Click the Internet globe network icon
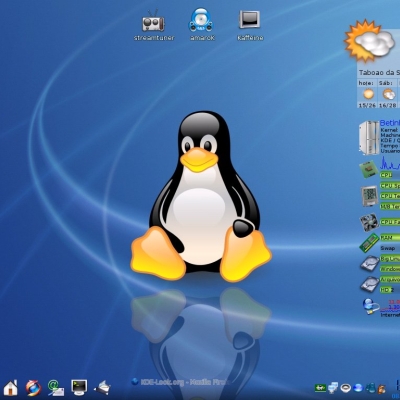This screenshot has height=400, width=400. pyautogui.click(x=371, y=307)
